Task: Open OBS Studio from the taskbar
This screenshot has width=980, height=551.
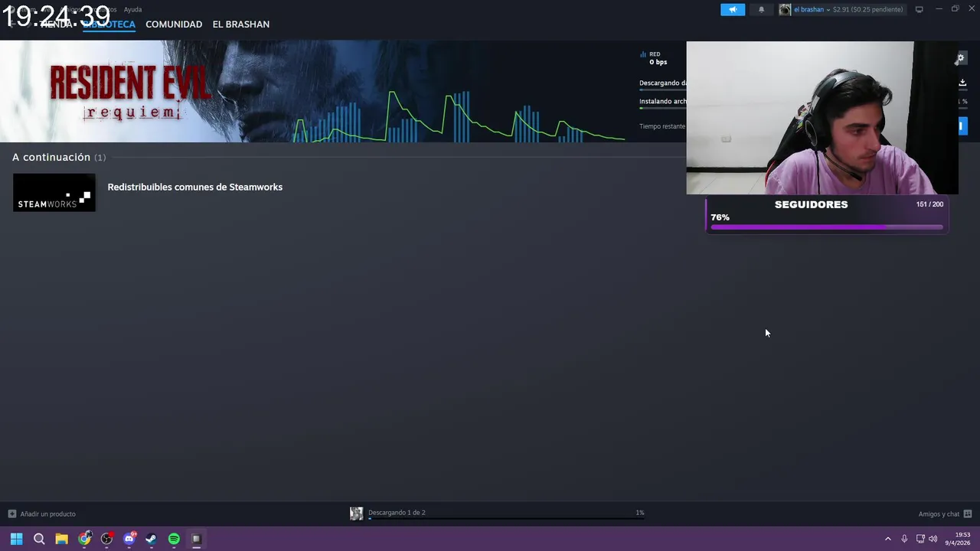Action: pos(106,539)
